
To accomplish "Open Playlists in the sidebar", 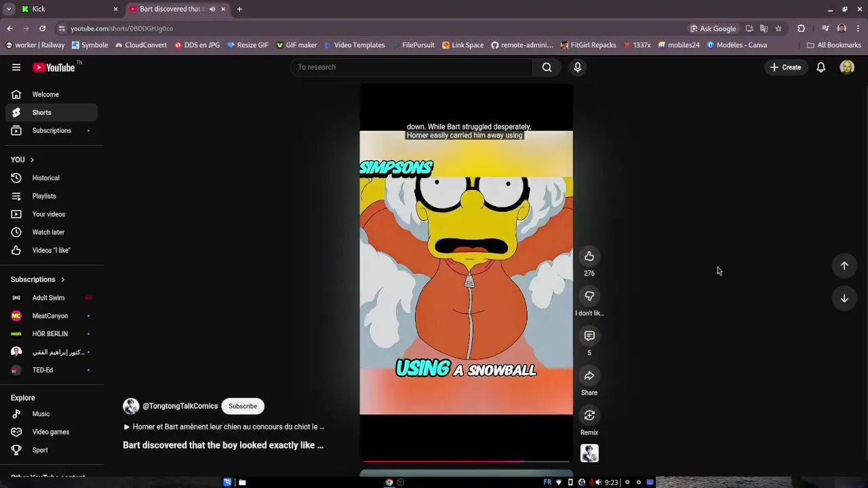I will click(x=52, y=196).
